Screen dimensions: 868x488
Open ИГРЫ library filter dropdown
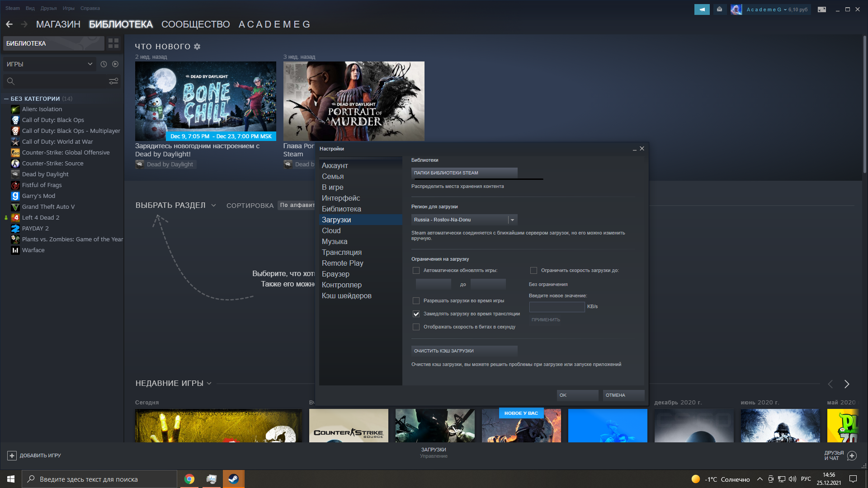click(50, 64)
